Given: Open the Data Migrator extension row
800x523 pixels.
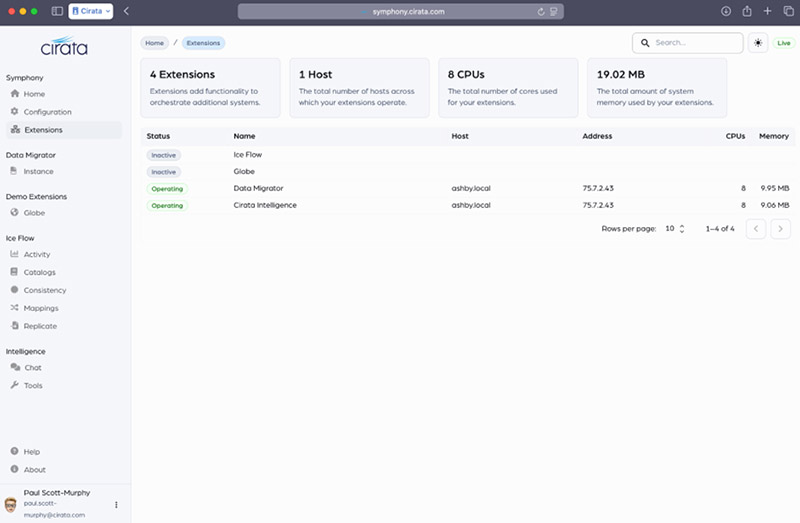Looking at the screenshot, I should tap(258, 188).
